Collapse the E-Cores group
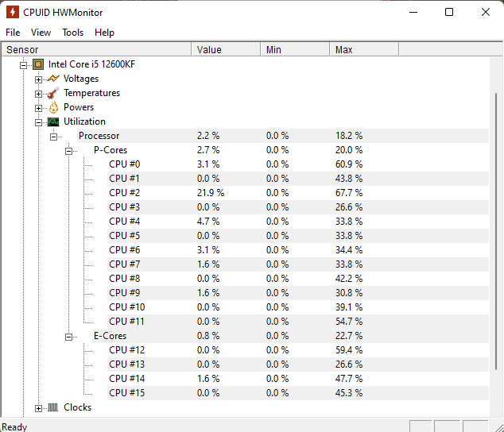 coord(69,337)
